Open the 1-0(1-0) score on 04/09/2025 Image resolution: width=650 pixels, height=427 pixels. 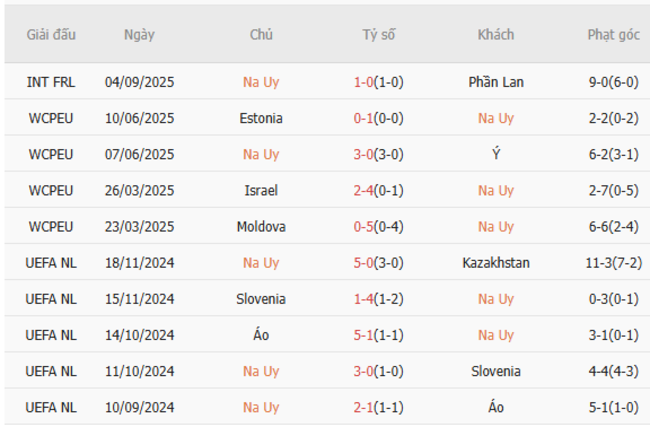tap(379, 82)
